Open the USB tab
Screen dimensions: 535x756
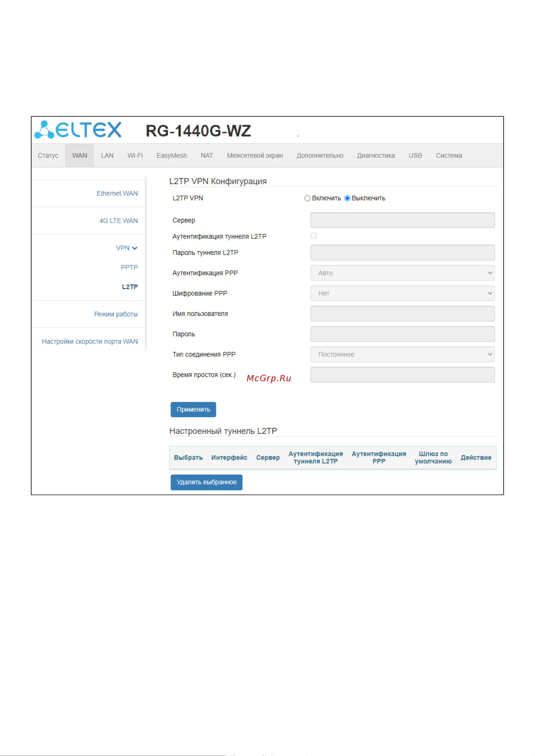tap(415, 156)
